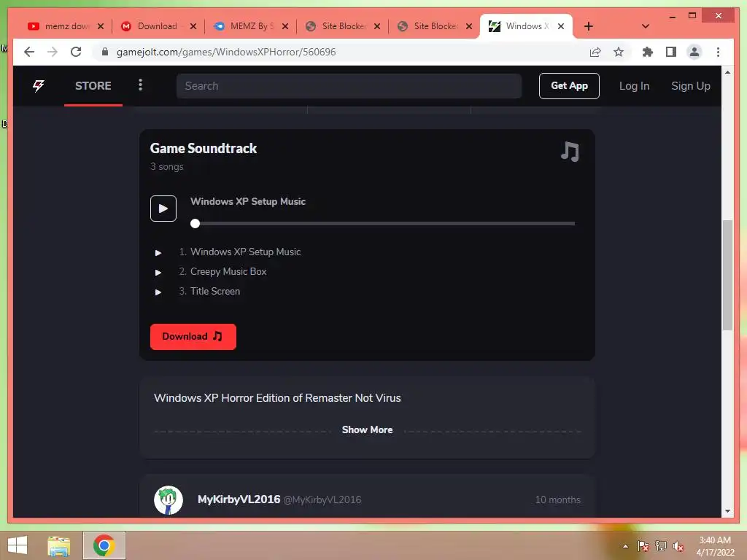This screenshot has height=560, width=747.
Task: Select the Creepy Music Box track title
Action: 228,271
